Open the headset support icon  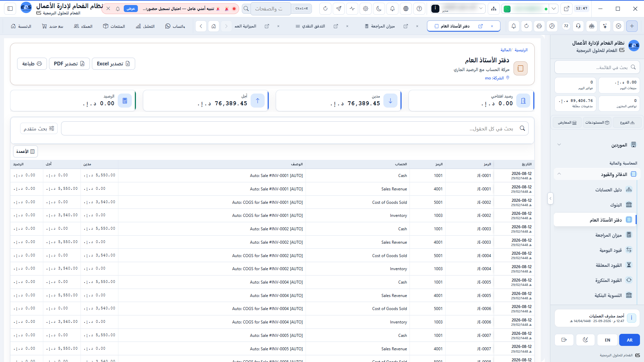[x=579, y=26]
